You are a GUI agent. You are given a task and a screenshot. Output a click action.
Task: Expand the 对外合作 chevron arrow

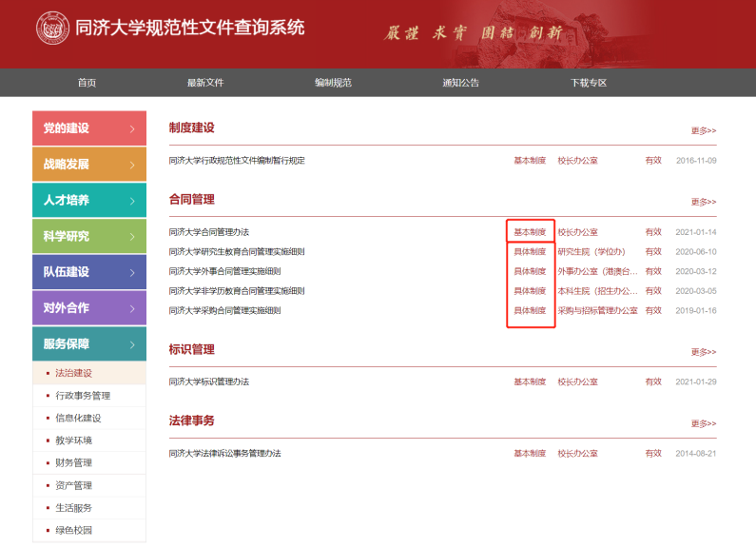pyautogui.click(x=132, y=309)
